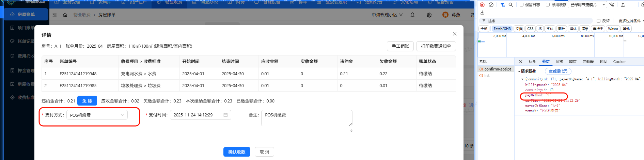Toggle the 文档 request type filter
This screenshot has width=644, height=160.
point(519,29)
